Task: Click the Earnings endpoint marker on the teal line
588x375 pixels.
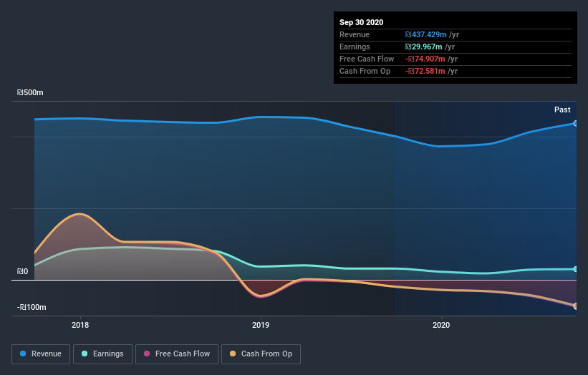Action: click(x=576, y=269)
